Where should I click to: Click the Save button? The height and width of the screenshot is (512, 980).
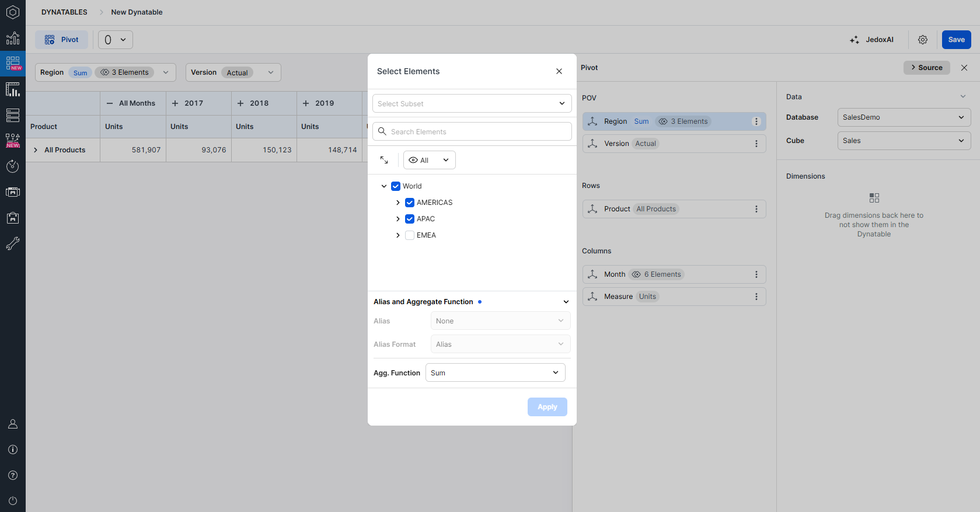(956, 40)
